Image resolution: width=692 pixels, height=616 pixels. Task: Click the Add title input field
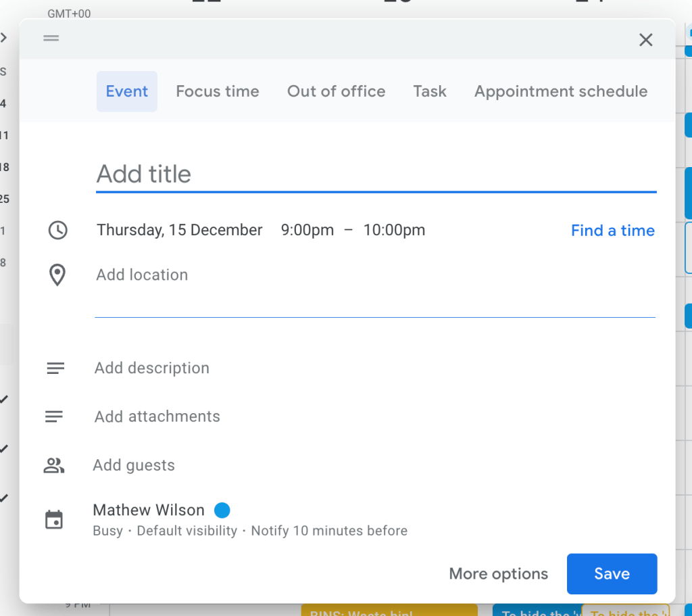pos(375,174)
